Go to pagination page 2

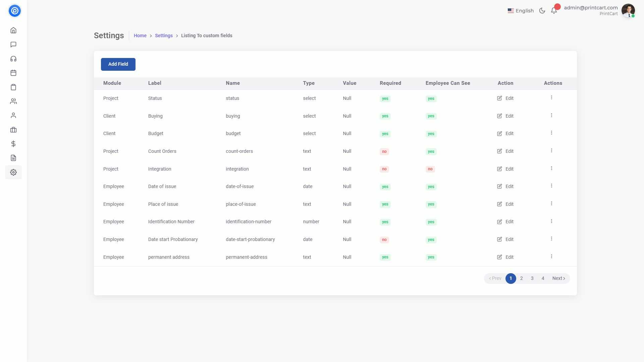(521, 278)
